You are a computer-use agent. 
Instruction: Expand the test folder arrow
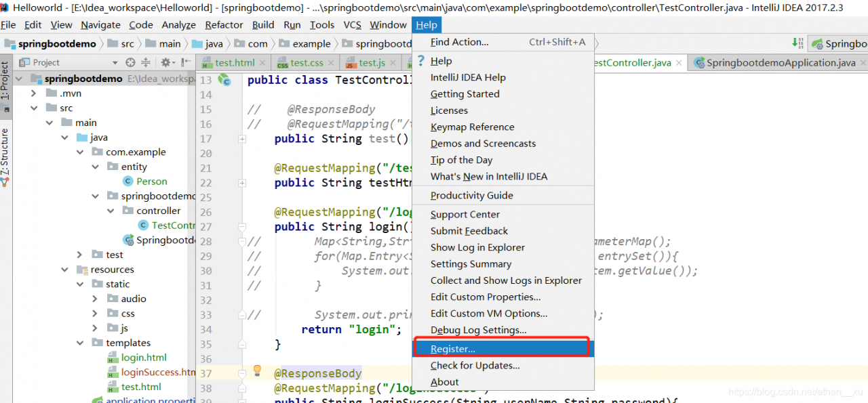[80, 255]
